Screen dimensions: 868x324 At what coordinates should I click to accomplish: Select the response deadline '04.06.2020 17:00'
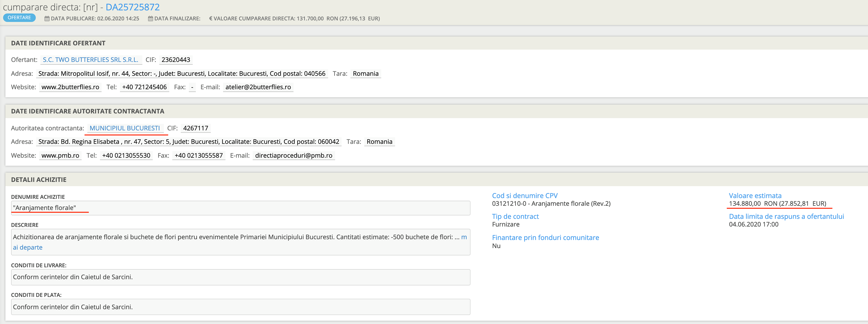click(754, 224)
